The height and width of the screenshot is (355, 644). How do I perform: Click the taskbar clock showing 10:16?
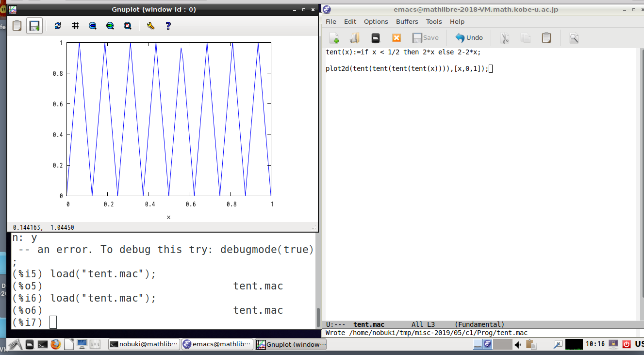coord(595,344)
